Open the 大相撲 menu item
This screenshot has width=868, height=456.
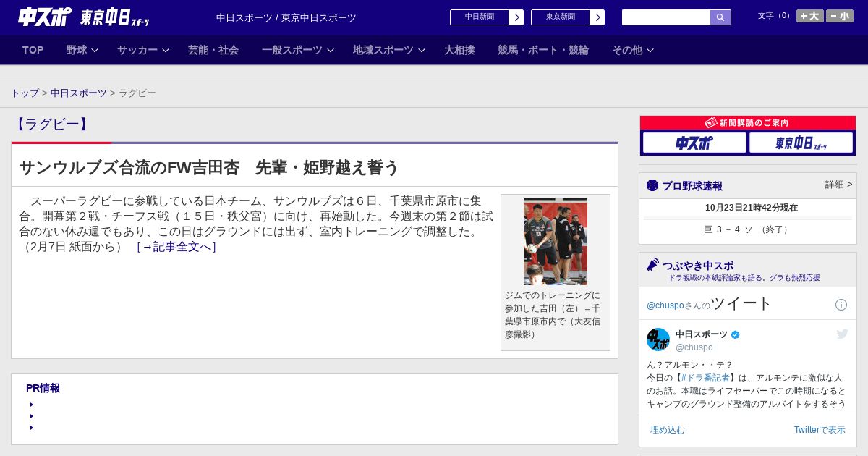click(459, 50)
